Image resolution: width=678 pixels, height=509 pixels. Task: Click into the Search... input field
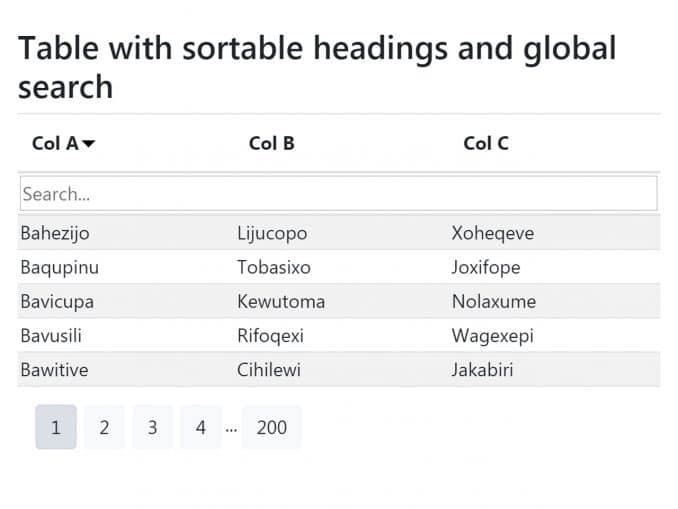(338, 193)
